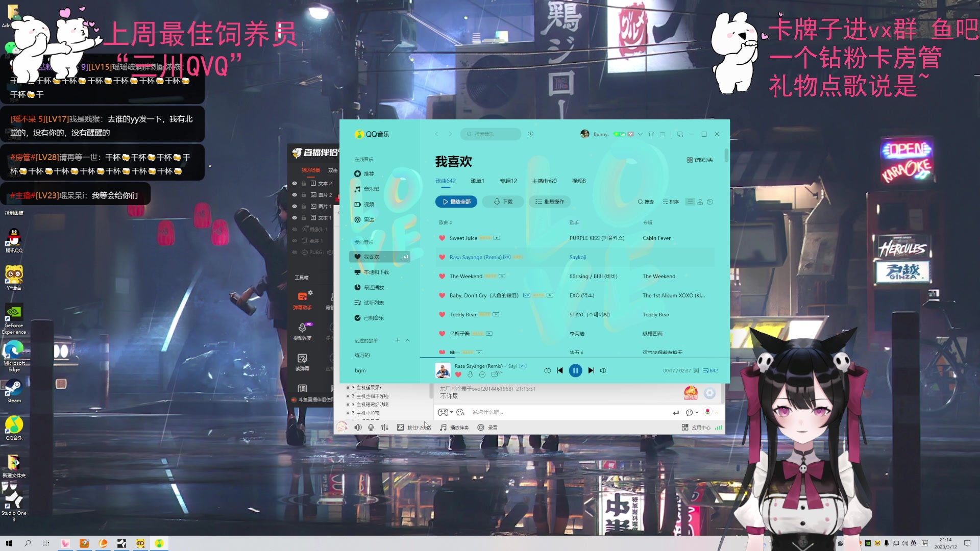Open 智能分类 in 我喜欢 page
980x551 pixels.
pyautogui.click(x=700, y=160)
